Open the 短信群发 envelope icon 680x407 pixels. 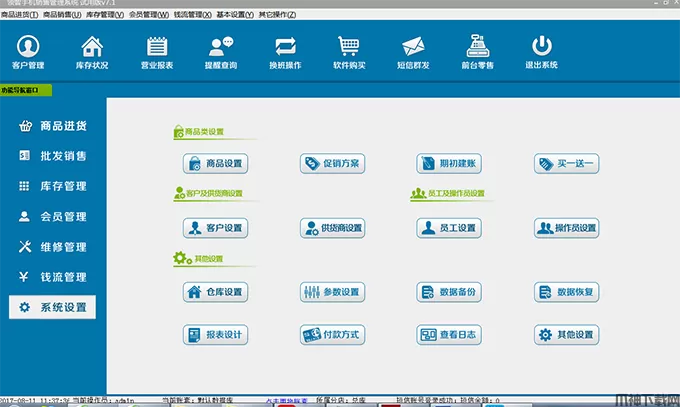point(413,52)
